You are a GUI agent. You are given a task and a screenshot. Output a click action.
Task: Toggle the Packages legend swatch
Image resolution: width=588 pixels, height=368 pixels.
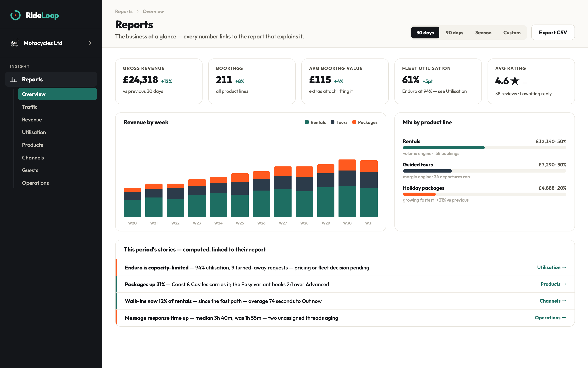pyautogui.click(x=354, y=122)
